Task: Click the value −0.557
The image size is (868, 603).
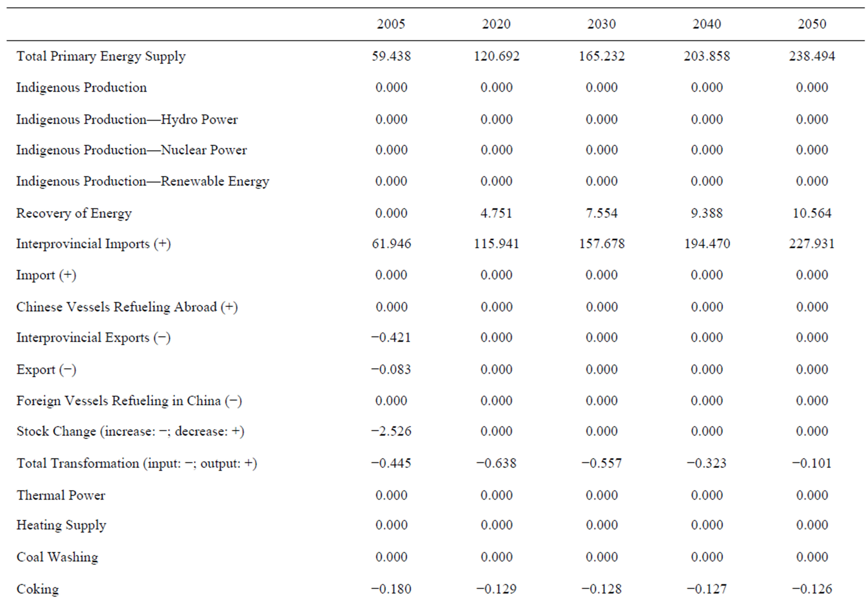Action: [602, 463]
